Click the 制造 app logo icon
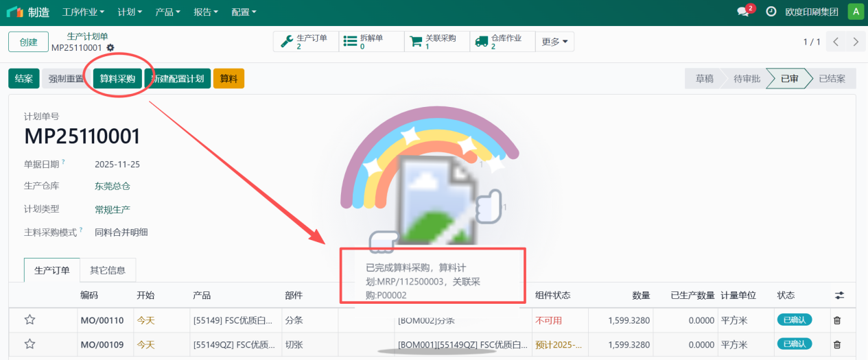 coord(15,12)
